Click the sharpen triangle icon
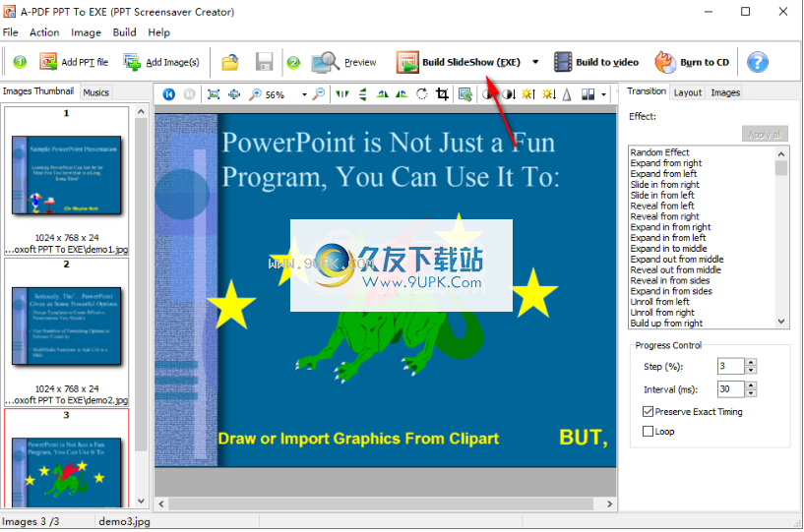 pos(567,94)
